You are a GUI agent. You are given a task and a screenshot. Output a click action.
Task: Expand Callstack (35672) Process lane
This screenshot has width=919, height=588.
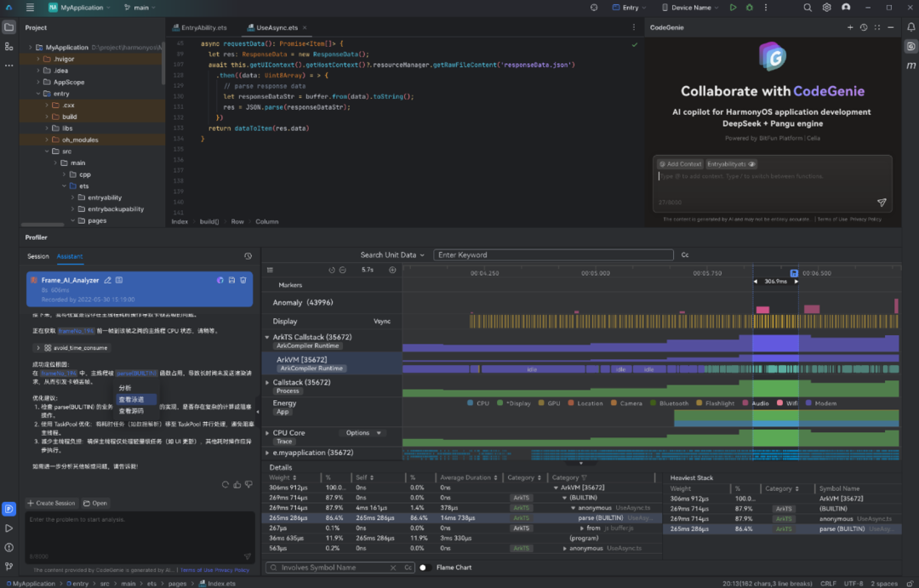267,382
